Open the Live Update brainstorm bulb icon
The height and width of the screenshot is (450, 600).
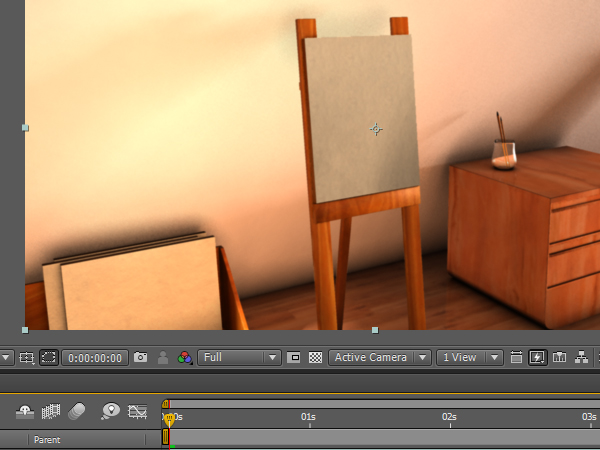point(111,411)
